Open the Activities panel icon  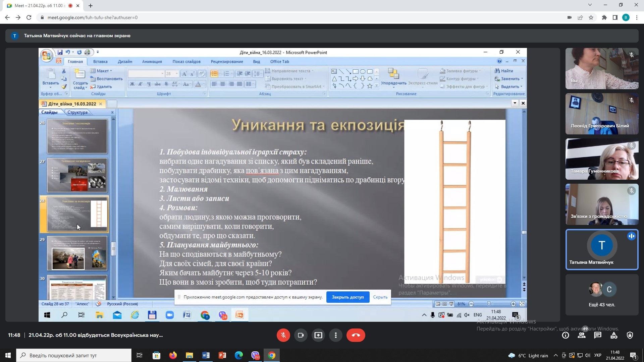coord(614,335)
